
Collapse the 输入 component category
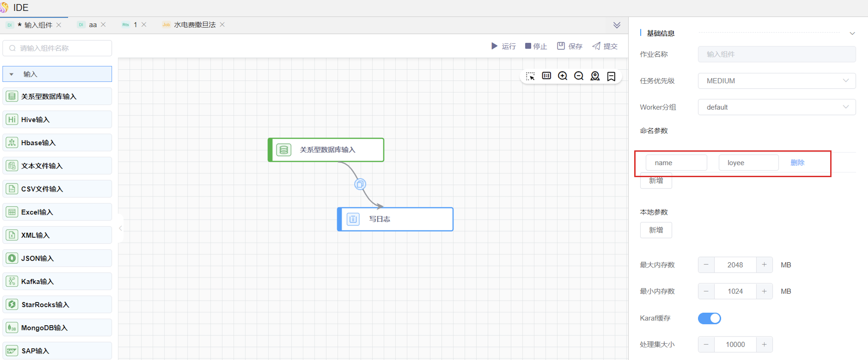coord(11,74)
